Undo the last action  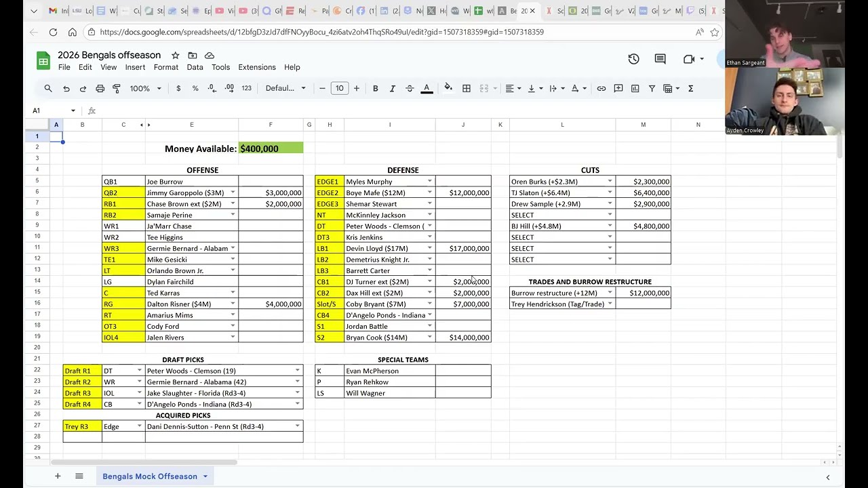(x=66, y=88)
